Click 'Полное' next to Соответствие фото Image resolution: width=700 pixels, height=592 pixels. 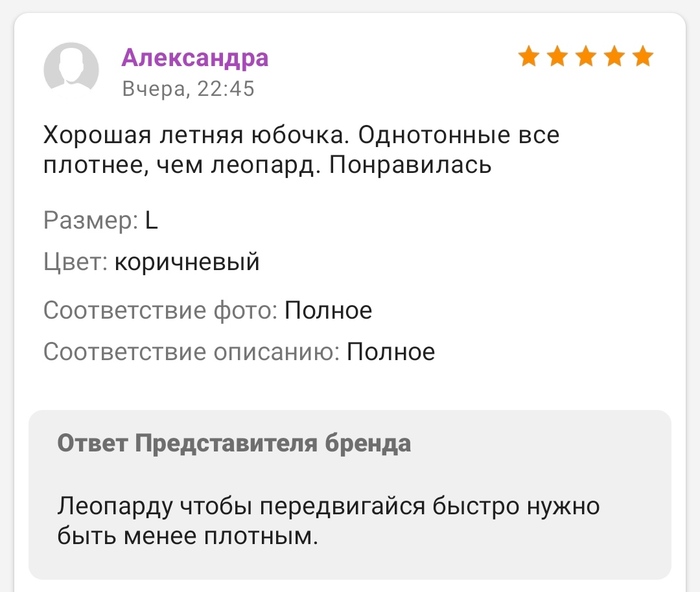click(x=328, y=311)
